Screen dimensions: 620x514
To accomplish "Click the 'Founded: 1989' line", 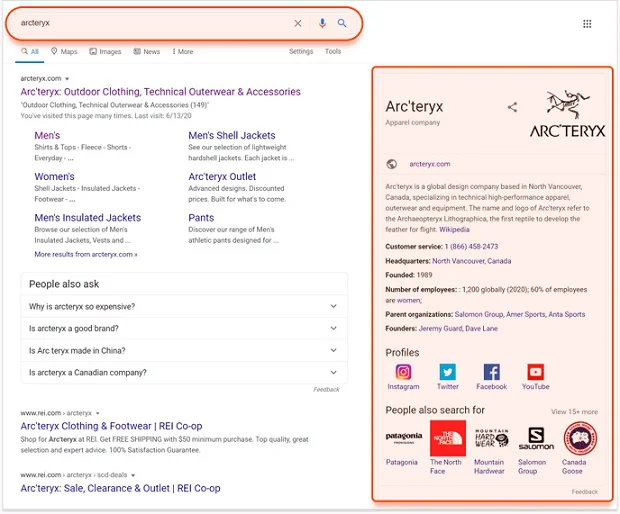I will pyautogui.click(x=409, y=275).
